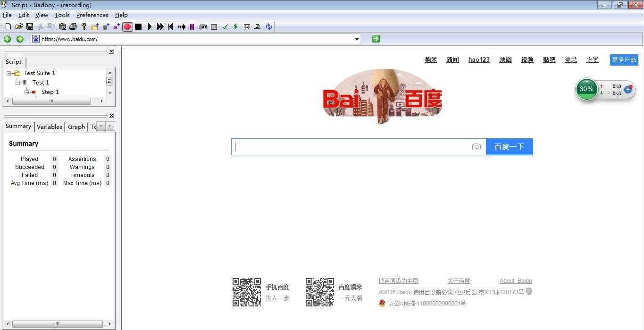Save the script with floppy disk icon
Image resolution: width=644 pixels, height=330 pixels.
click(x=30, y=27)
